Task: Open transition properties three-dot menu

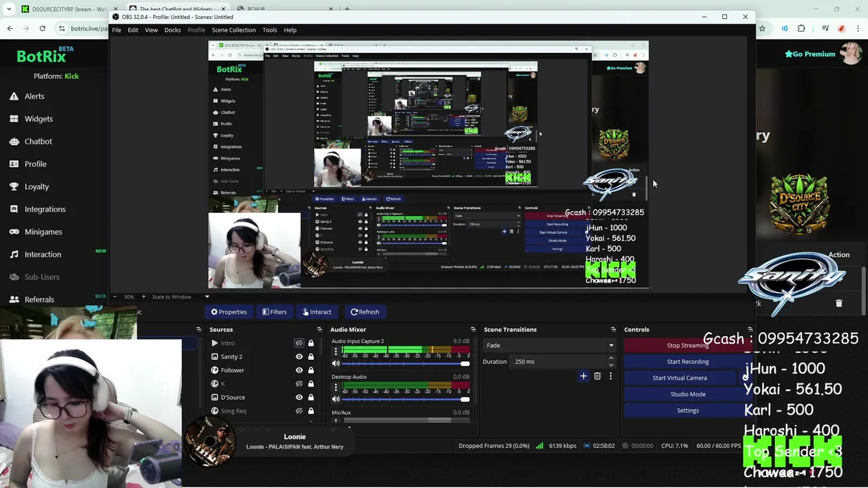Action: 610,376
